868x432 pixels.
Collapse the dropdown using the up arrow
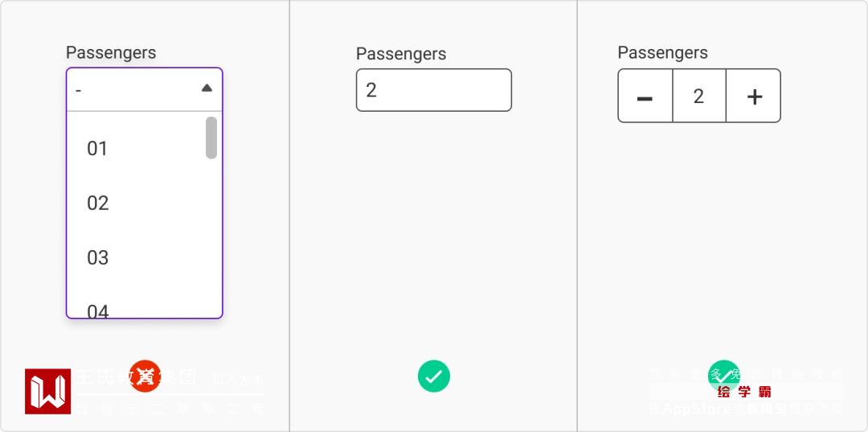pyautogui.click(x=207, y=88)
